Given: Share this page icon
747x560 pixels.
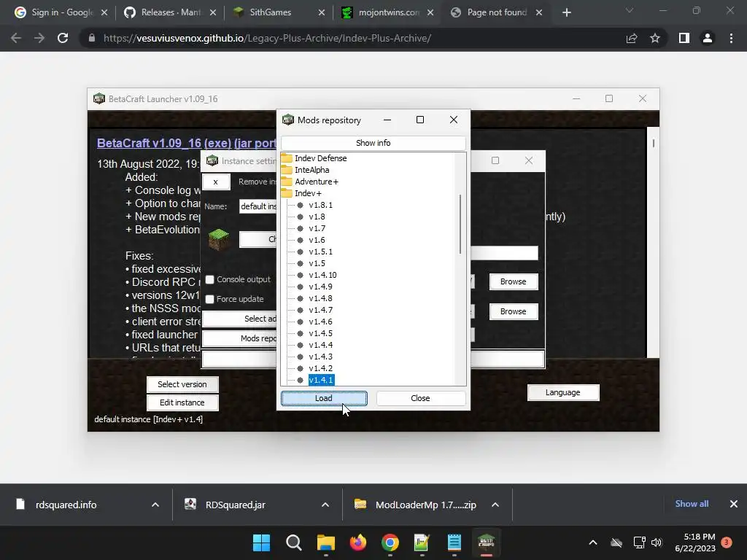Looking at the screenshot, I should [632, 38].
